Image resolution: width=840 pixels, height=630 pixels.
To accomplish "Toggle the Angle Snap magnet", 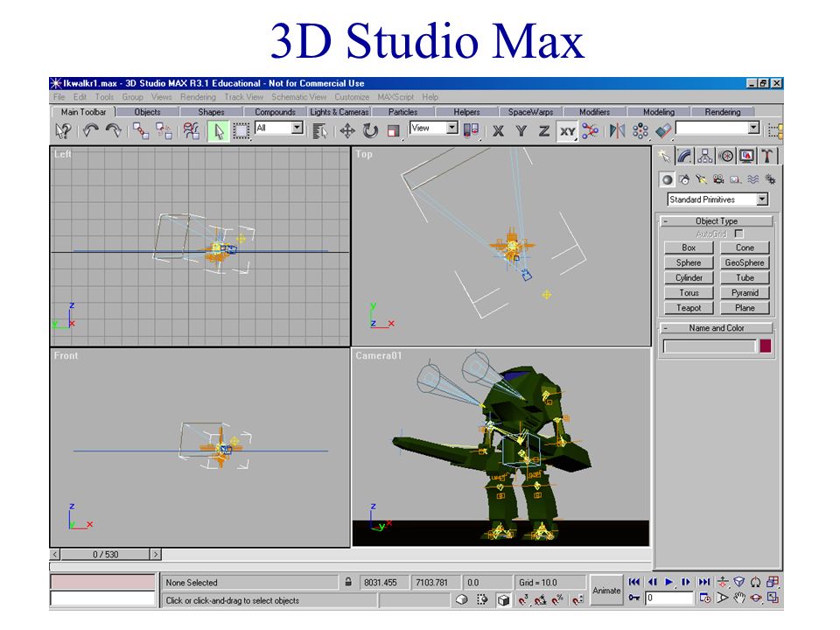I will click(x=540, y=600).
